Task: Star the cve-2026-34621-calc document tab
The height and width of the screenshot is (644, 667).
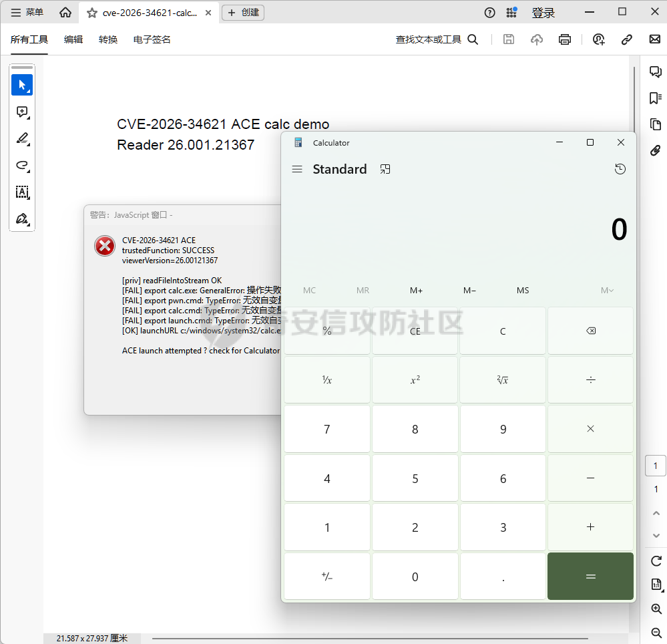Action: point(92,13)
